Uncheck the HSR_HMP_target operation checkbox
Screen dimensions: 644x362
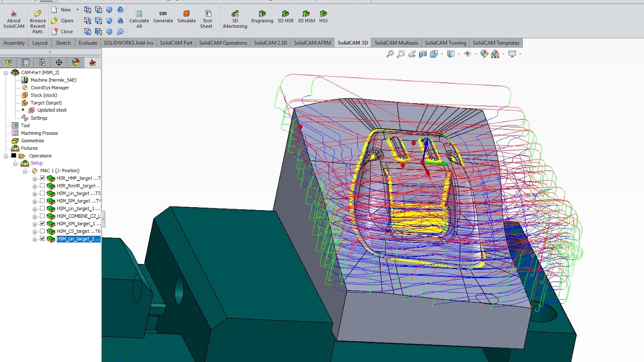(42, 178)
